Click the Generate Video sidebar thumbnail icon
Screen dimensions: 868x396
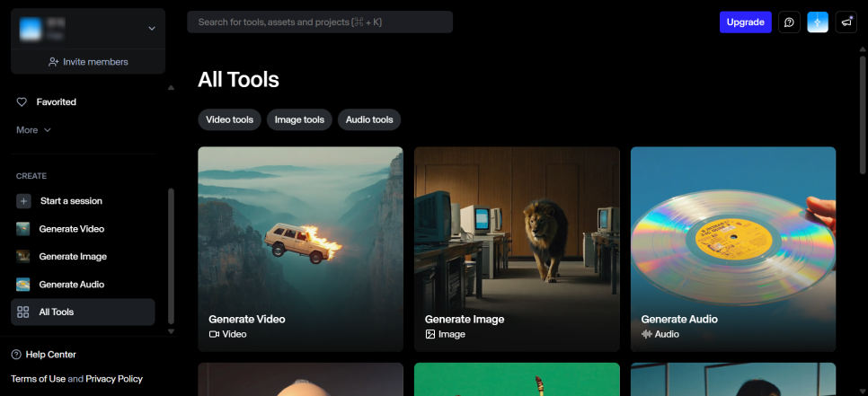[23, 229]
